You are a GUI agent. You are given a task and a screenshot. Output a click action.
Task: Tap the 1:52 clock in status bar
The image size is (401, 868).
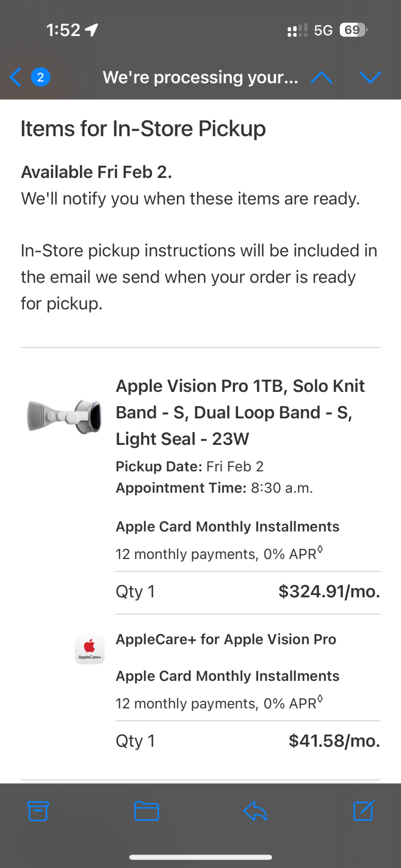63,30
